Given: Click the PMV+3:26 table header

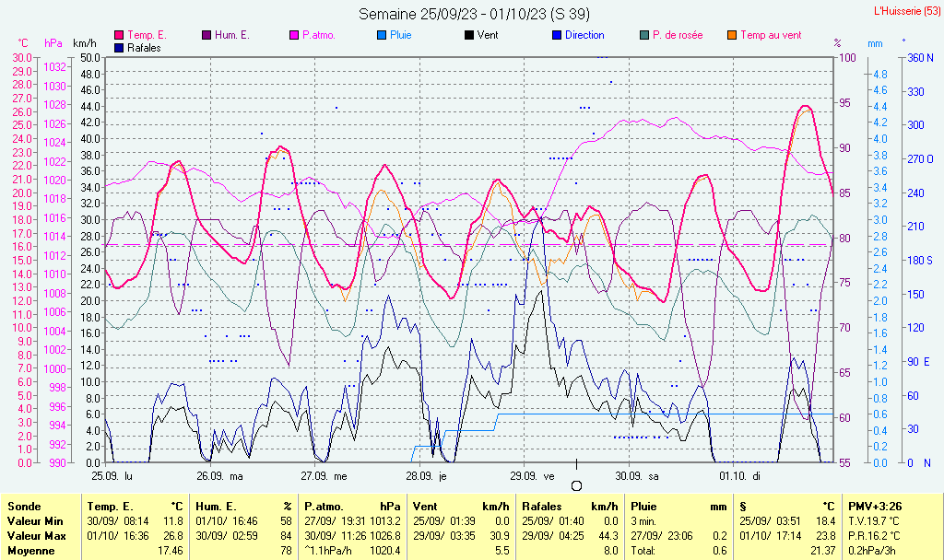Looking at the screenshot, I should click(x=875, y=507).
